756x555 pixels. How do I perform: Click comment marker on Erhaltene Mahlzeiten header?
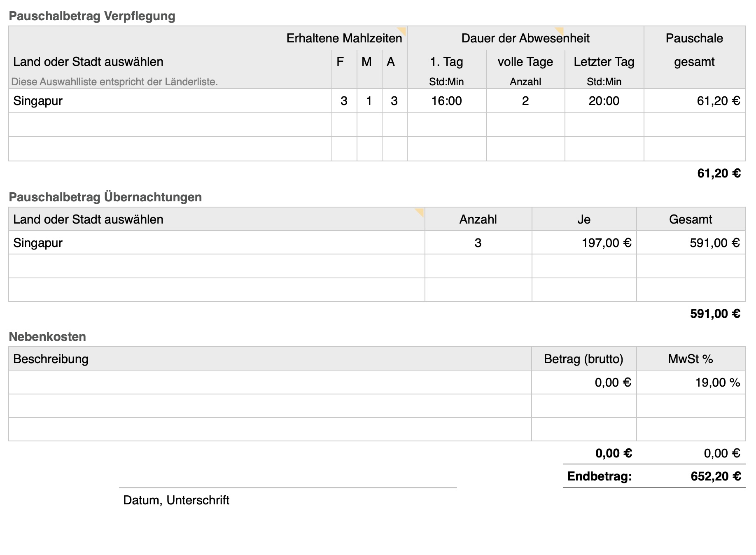pos(402,31)
